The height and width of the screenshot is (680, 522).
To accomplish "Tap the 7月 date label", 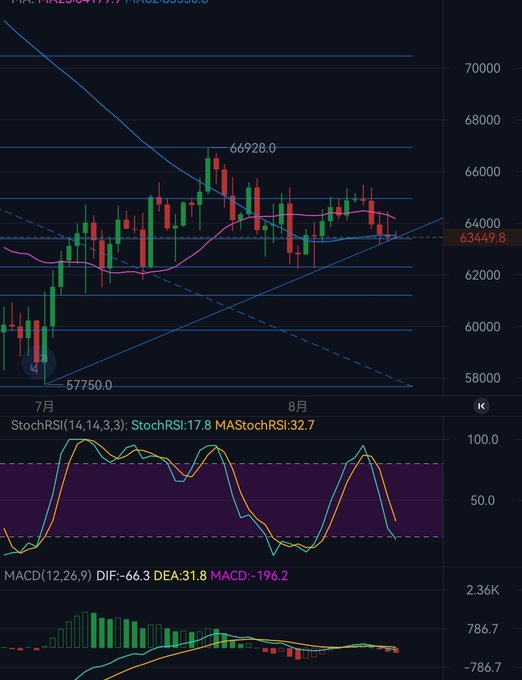I will 44,406.
